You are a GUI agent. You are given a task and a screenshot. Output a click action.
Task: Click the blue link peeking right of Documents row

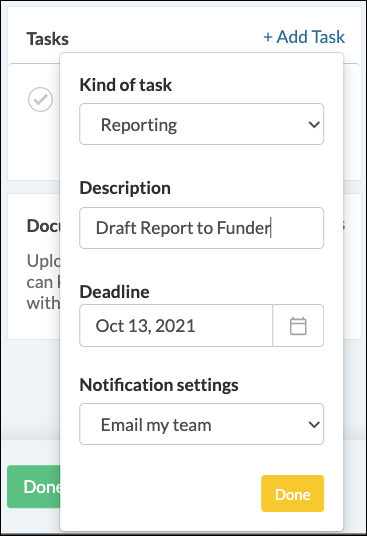(344, 226)
